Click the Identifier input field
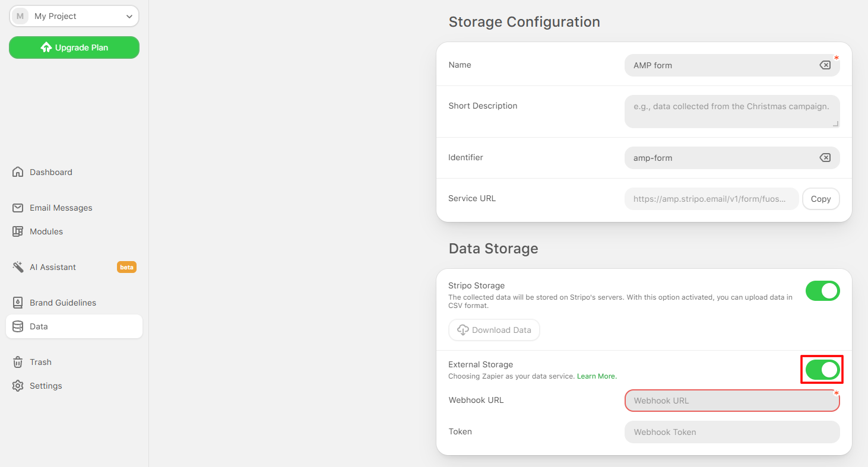Image resolution: width=868 pixels, height=467 pixels. pyautogui.click(x=732, y=158)
